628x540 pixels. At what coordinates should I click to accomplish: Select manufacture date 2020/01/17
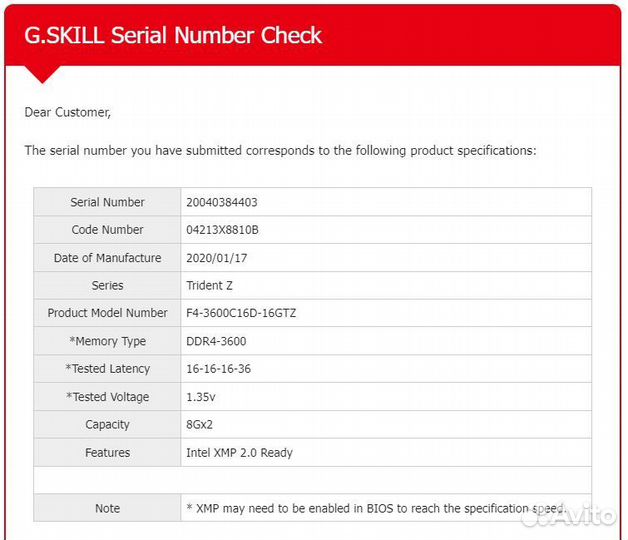pos(217,258)
